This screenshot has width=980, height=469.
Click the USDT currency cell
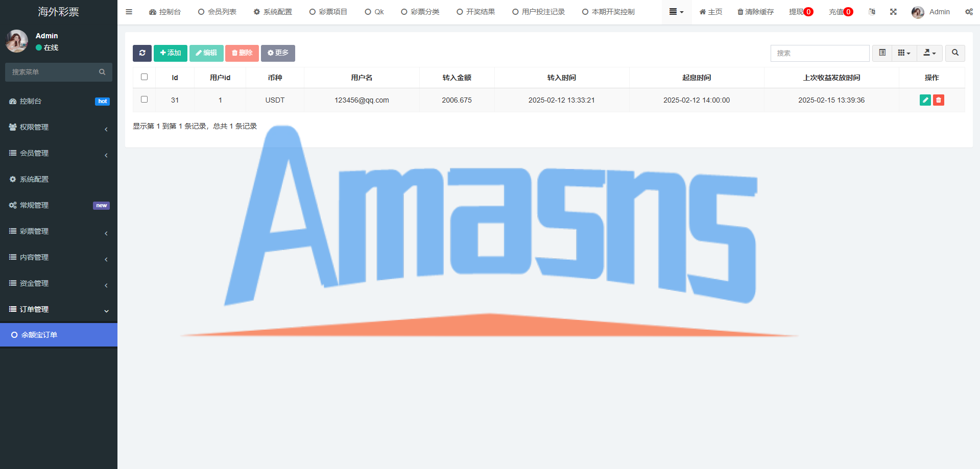point(275,100)
